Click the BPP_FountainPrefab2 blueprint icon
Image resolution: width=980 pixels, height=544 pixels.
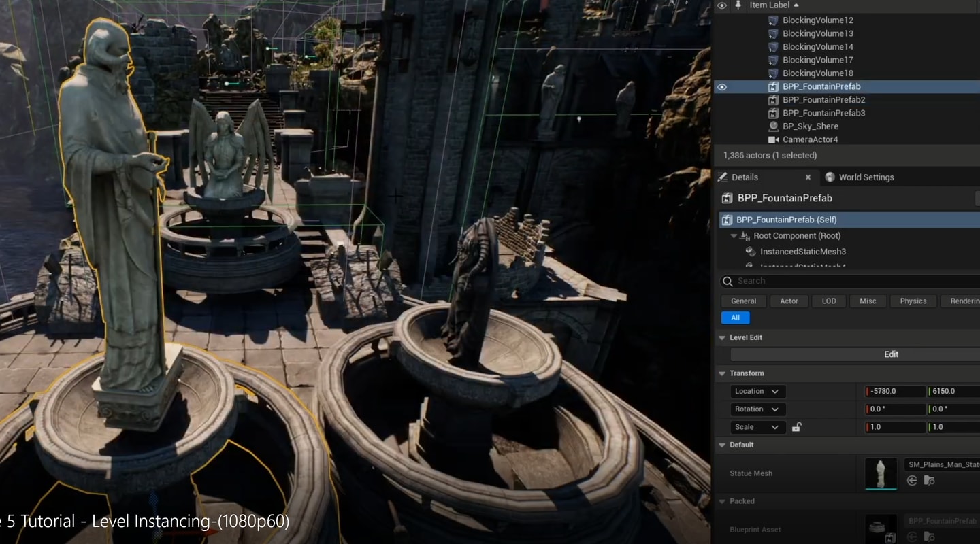(x=773, y=100)
